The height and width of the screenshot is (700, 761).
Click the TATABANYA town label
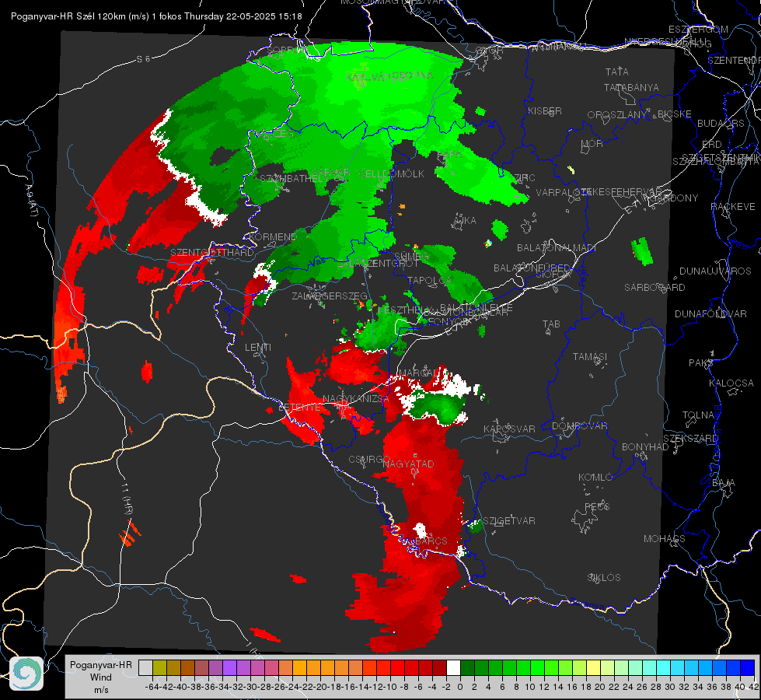tap(631, 87)
